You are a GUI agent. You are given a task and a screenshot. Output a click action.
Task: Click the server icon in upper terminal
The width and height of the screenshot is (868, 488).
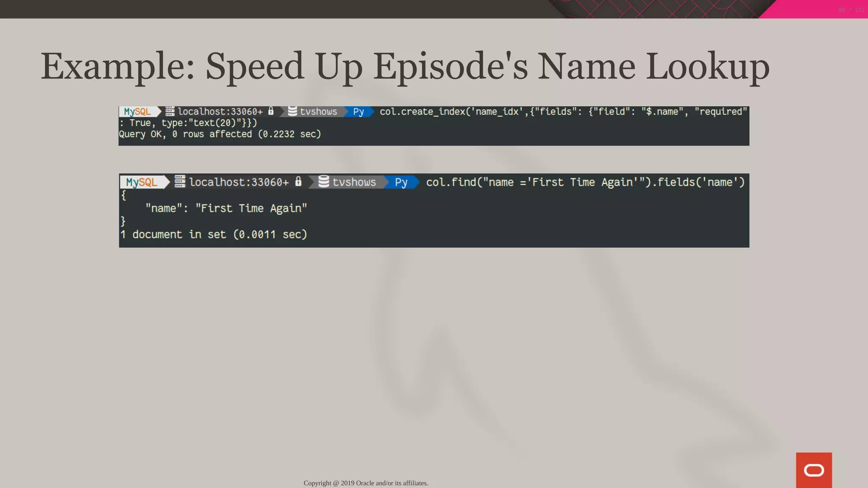pyautogui.click(x=170, y=111)
